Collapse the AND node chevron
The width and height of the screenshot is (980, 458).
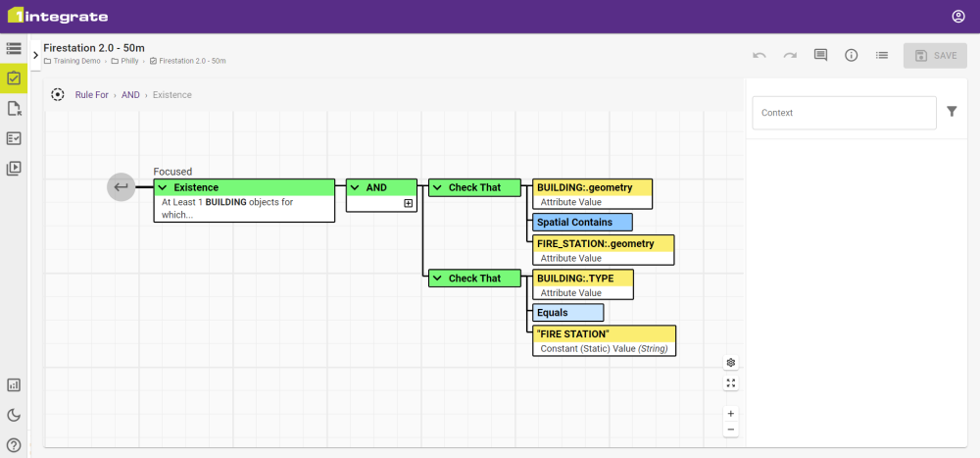coord(356,187)
